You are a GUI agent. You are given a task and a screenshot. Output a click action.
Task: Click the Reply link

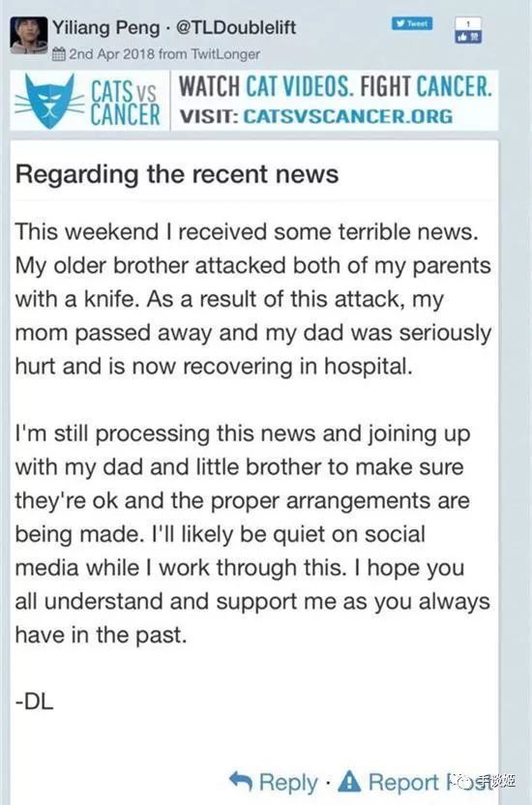(288, 783)
